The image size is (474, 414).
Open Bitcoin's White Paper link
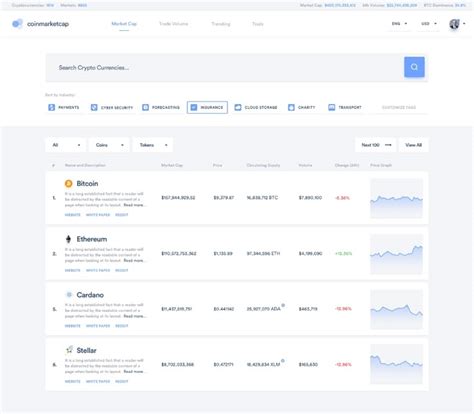click(98, 215)
